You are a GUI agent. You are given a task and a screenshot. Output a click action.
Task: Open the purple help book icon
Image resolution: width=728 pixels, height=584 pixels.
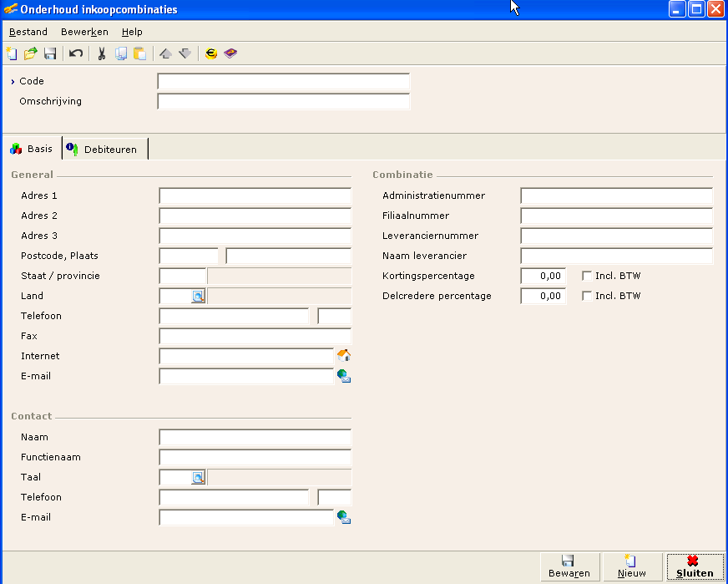230,53
